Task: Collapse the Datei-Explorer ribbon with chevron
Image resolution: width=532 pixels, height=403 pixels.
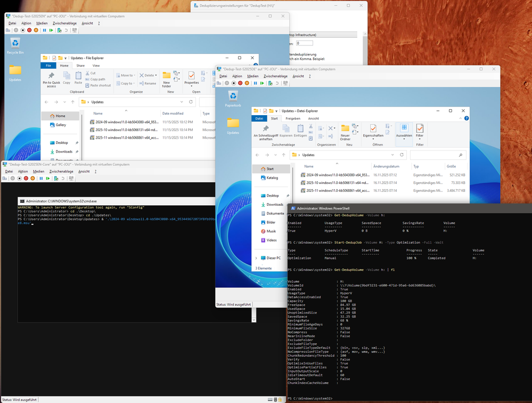Action: click(461, 118)
